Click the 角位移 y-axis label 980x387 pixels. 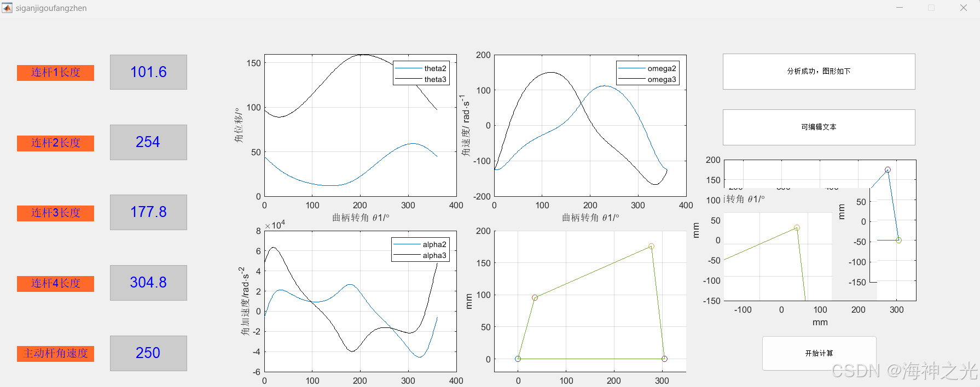[239, 125]
